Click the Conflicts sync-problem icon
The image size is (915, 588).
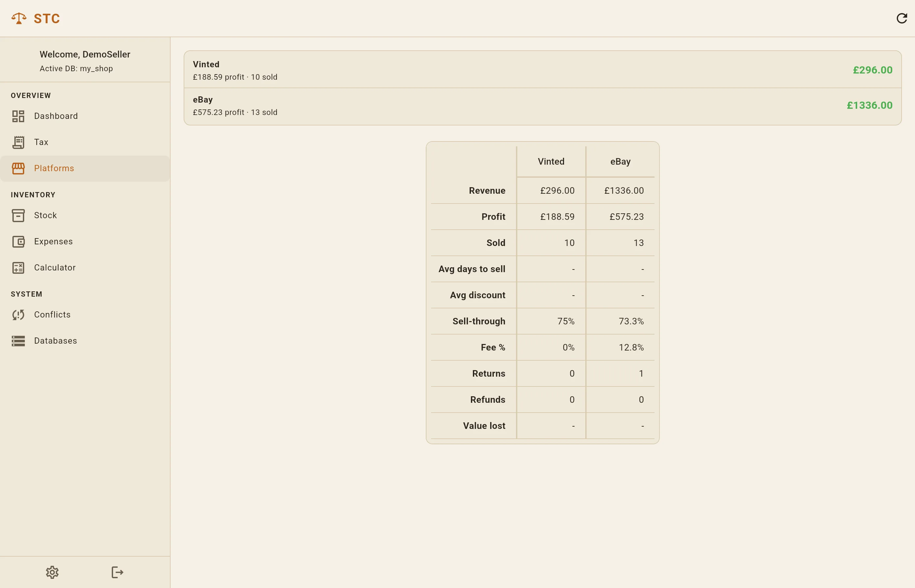tap(18, 315)
